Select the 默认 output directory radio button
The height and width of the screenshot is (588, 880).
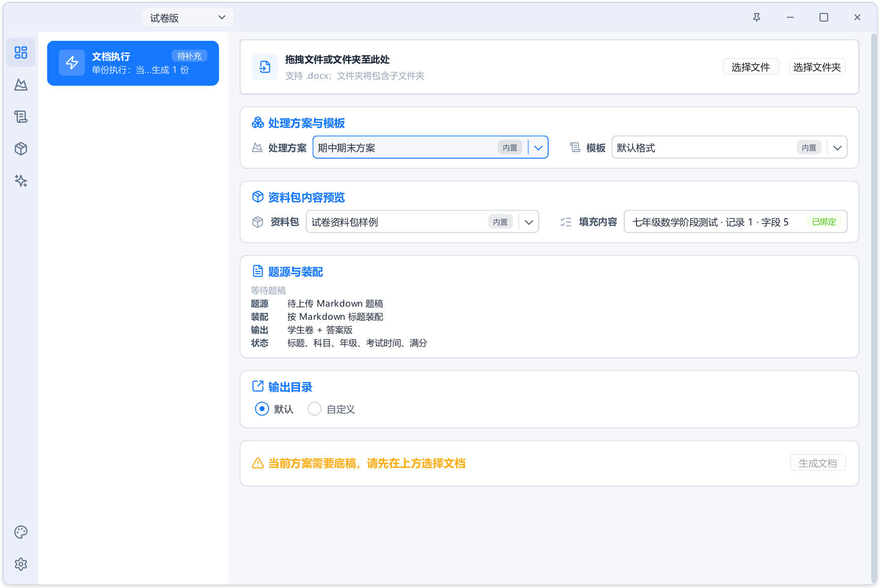262,409
